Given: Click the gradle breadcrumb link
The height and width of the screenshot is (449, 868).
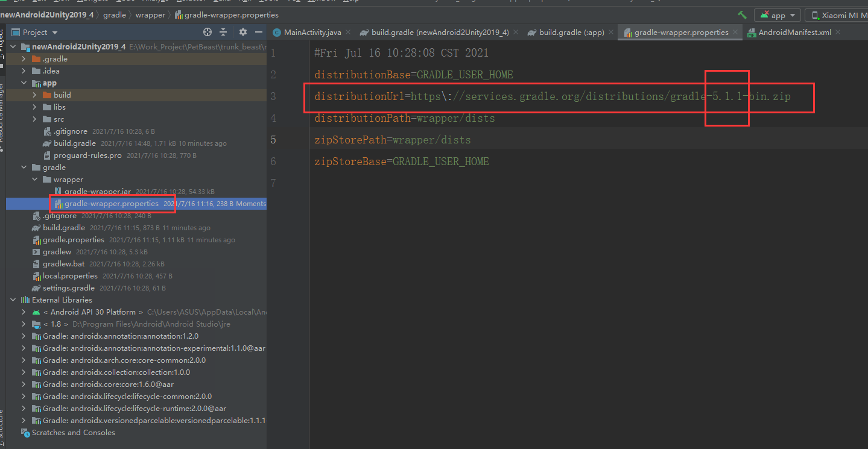Looking at the screenshot, I should point(114,14).
